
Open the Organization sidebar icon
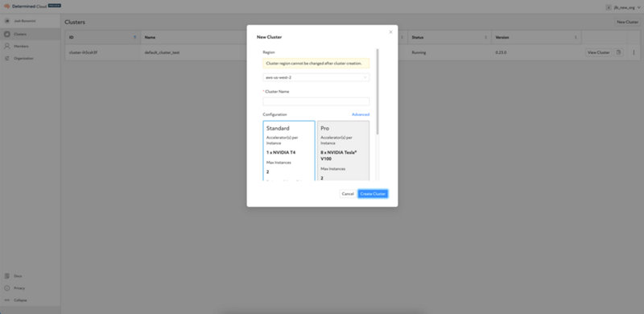tap(7, 58)
